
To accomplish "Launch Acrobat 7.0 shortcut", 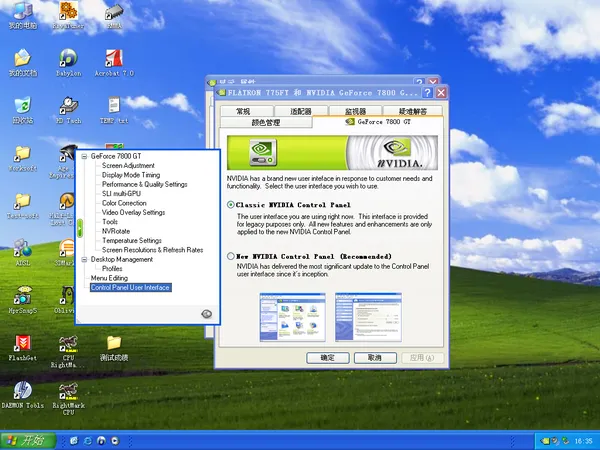I will click(x=114, y=63).
